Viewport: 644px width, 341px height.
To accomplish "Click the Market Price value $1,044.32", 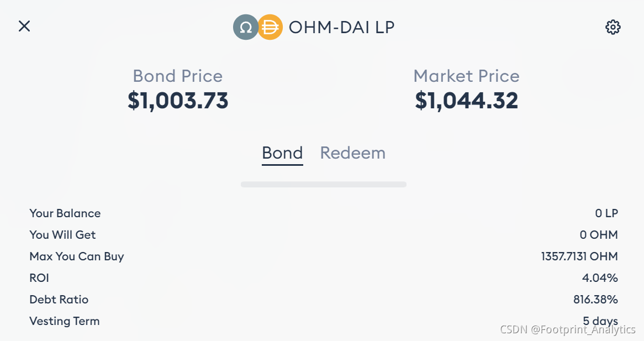I will pyautogui.click(x=467, y=101).
